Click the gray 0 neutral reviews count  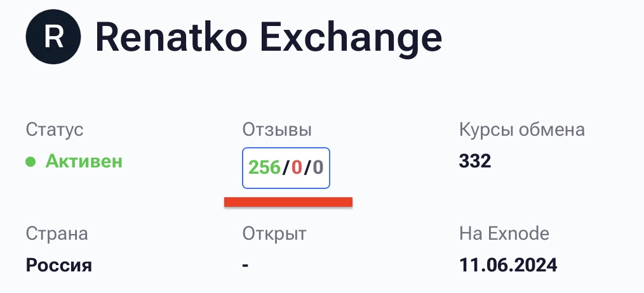[x=318, y=168]
